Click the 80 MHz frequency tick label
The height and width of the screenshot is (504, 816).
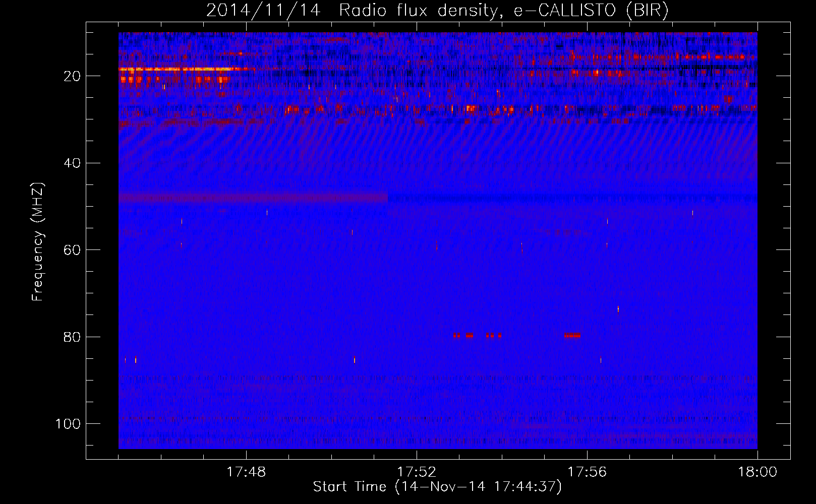click(72, 337)
